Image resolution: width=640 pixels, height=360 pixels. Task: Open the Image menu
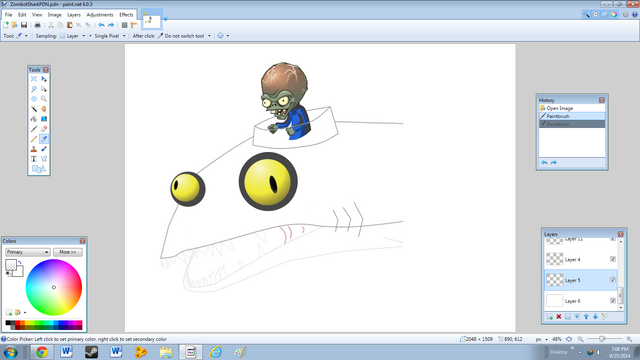coord(54,15)
